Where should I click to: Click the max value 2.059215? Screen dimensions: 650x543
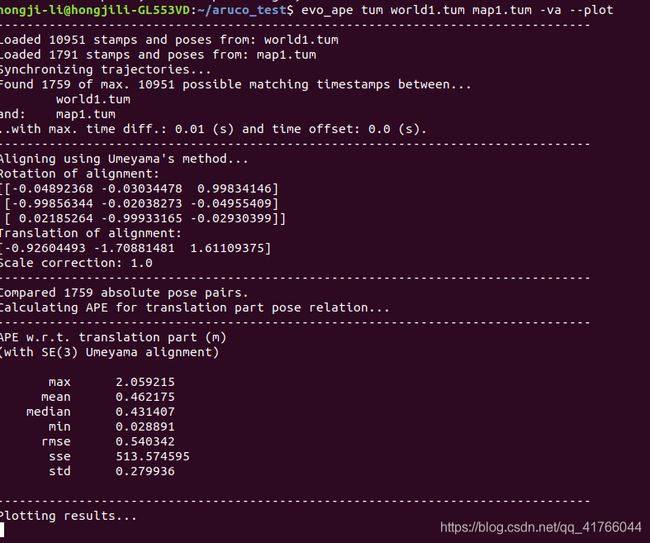(145, 382)
